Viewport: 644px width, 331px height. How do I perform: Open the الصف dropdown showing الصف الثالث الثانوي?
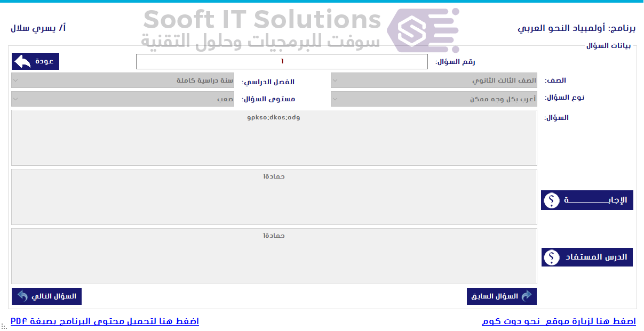pos(434,80)
